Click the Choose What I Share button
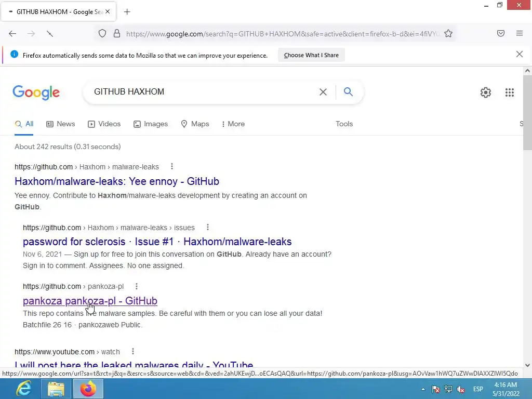This screenshot has height=399, width=532. pyautogui.click(x=311, y=55)
